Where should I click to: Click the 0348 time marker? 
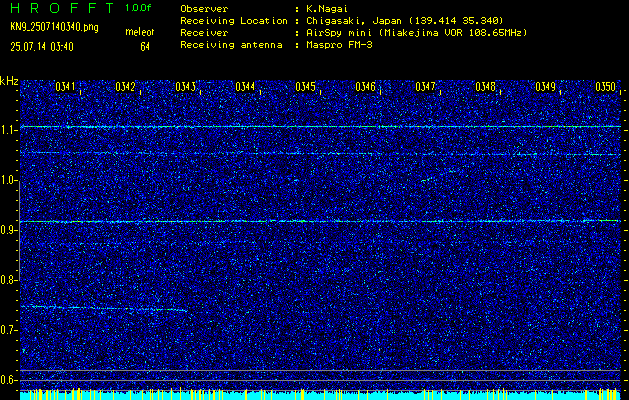pos(485,87)
